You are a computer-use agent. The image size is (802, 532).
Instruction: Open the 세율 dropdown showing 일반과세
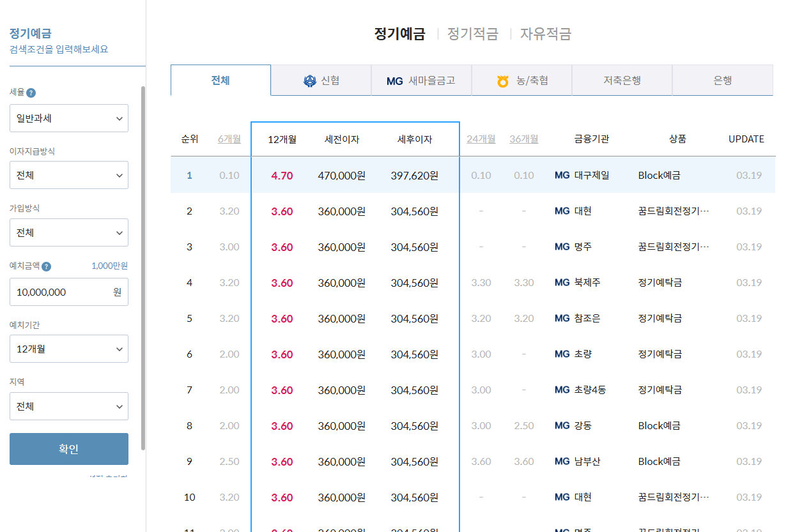69,118
